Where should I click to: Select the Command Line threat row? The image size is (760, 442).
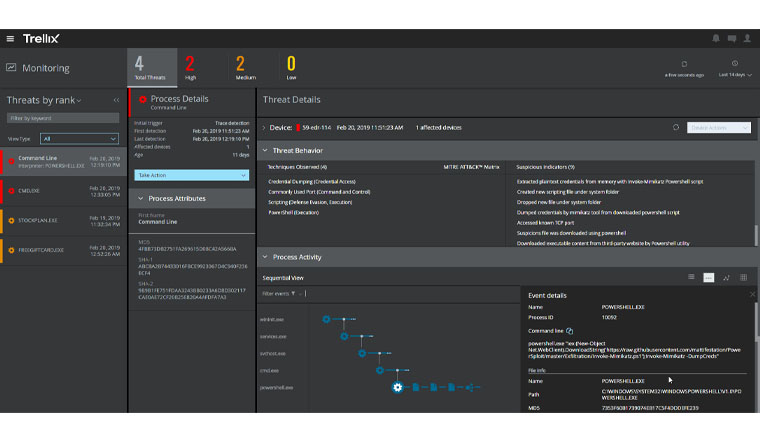(63, 161)
